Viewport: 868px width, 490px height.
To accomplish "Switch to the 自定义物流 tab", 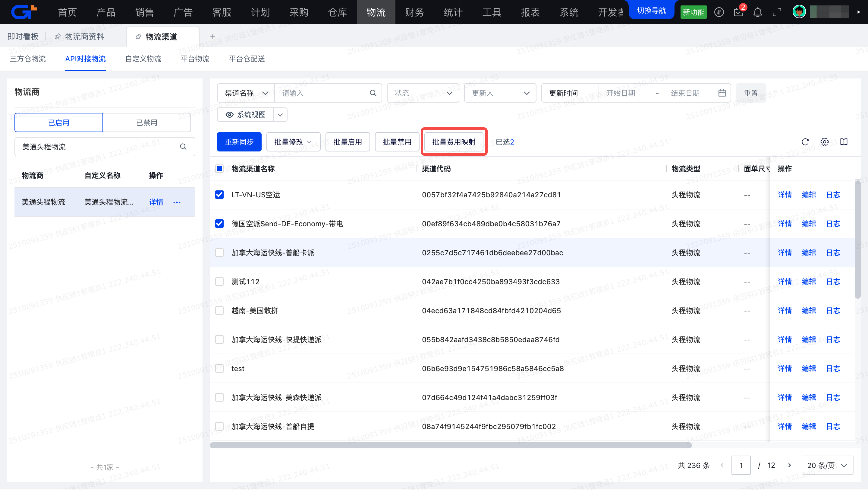I will [x=143, y=59].
